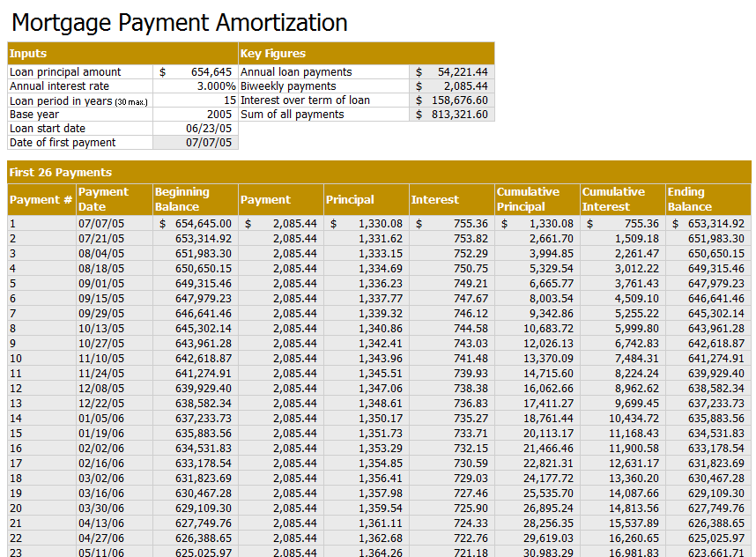Select the Inputs section header
Viewport: 756px width, 557px height.
pos(123,54)
